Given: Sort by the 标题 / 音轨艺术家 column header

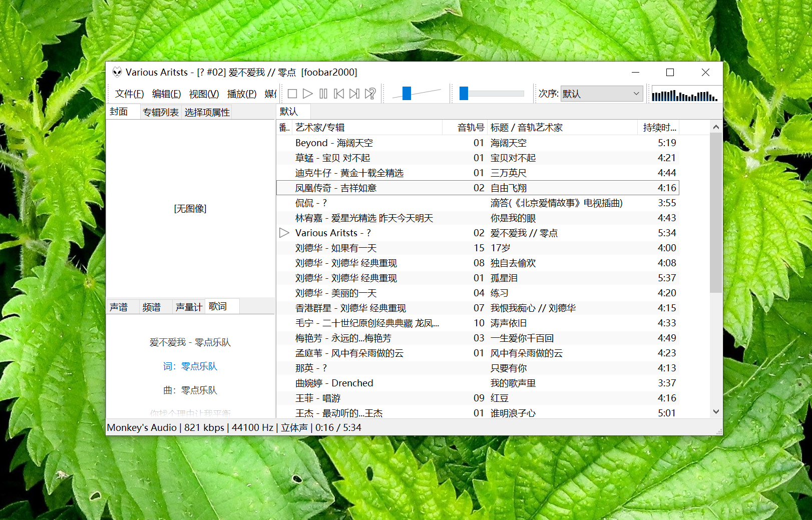Looking at the screenshot, I should click(x=562, y=128).
